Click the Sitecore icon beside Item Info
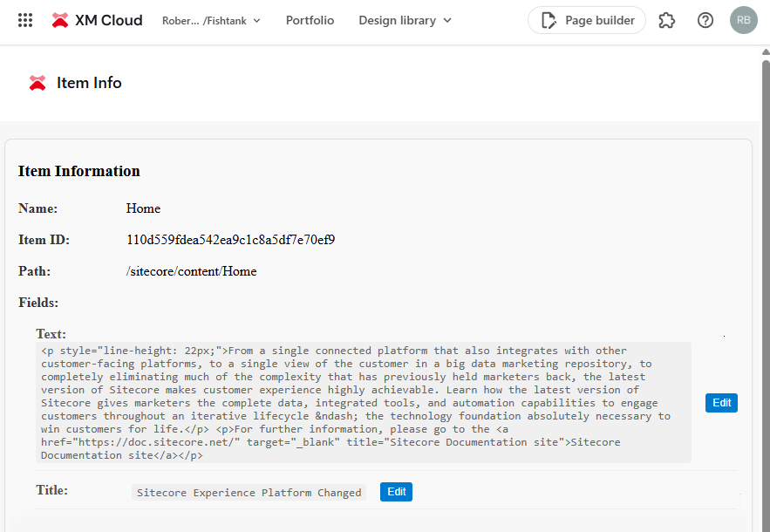Screen dimensions: 770x532 (x=37, y=83)
